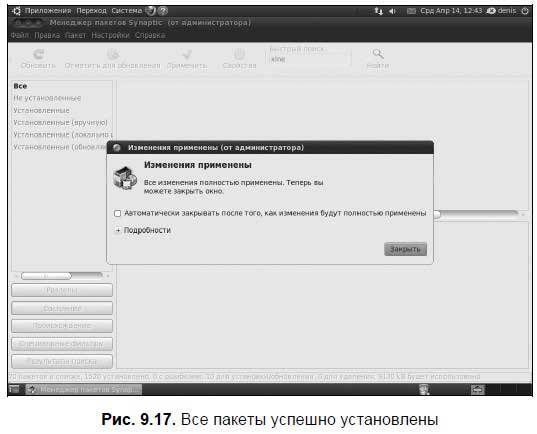Click the horizontal scrollbar under filter list
The height and width of the screenshot is (434, 537).
pyautogui.click(x=62, y=276)
